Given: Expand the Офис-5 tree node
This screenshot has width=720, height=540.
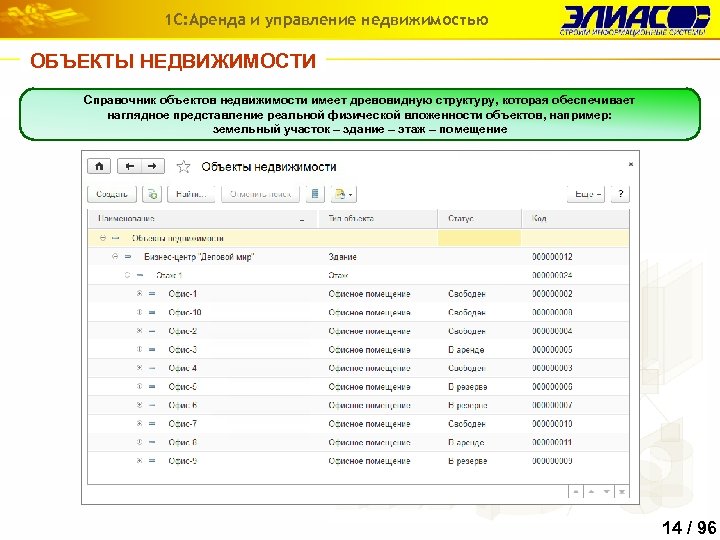Looking at the screenshot, I should (x=140, y=387).
